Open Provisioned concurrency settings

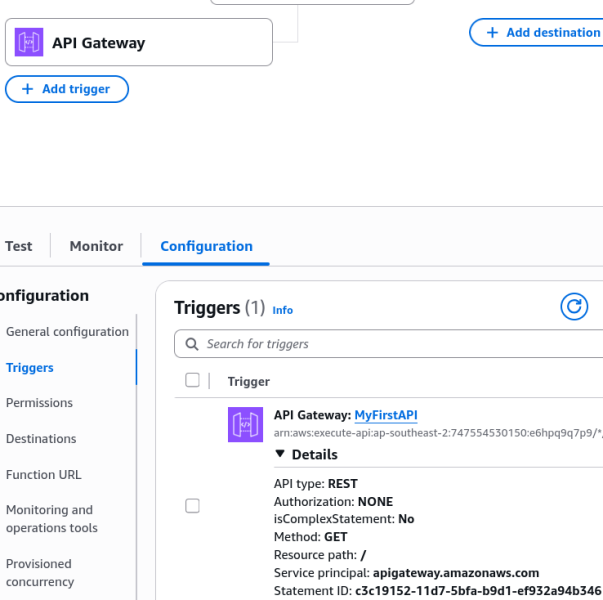coord(40,573)
